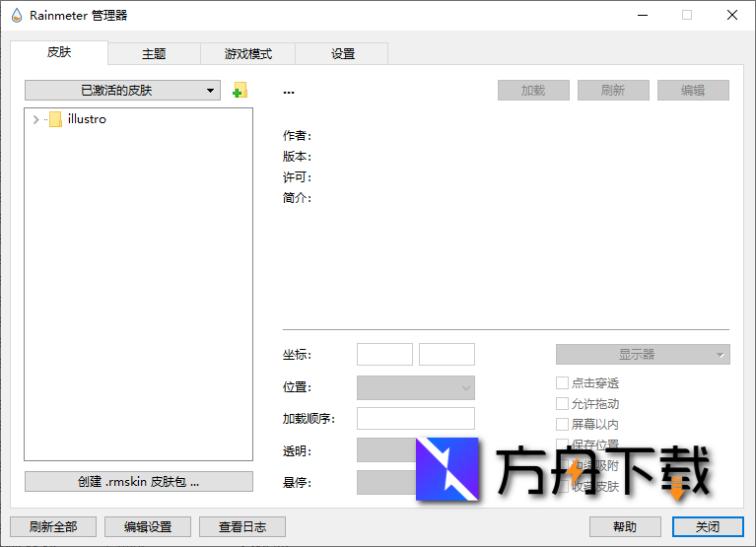Click the 加载 button
The width and height of the screenshot is (756, 547).
[533, 90]
